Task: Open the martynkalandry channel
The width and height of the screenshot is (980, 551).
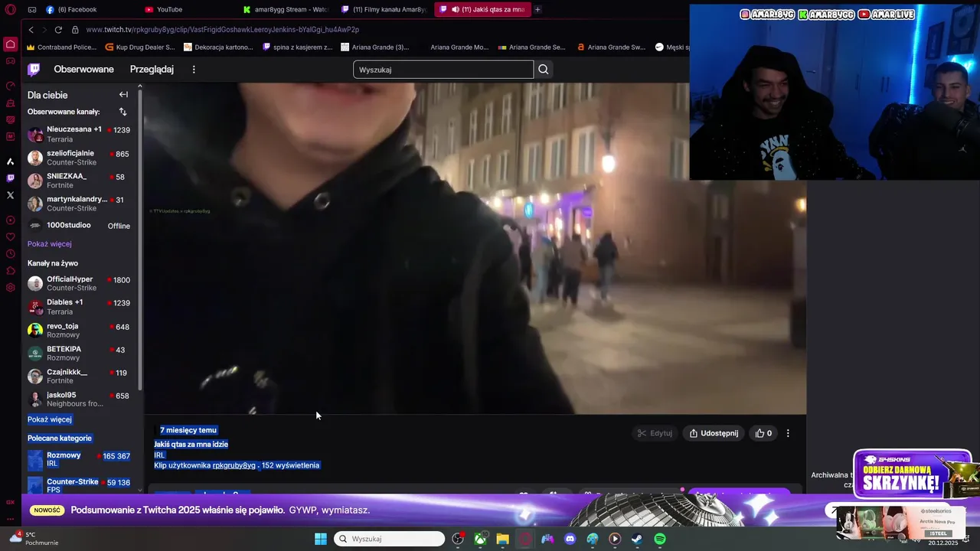Action: (x=79, y=204)
